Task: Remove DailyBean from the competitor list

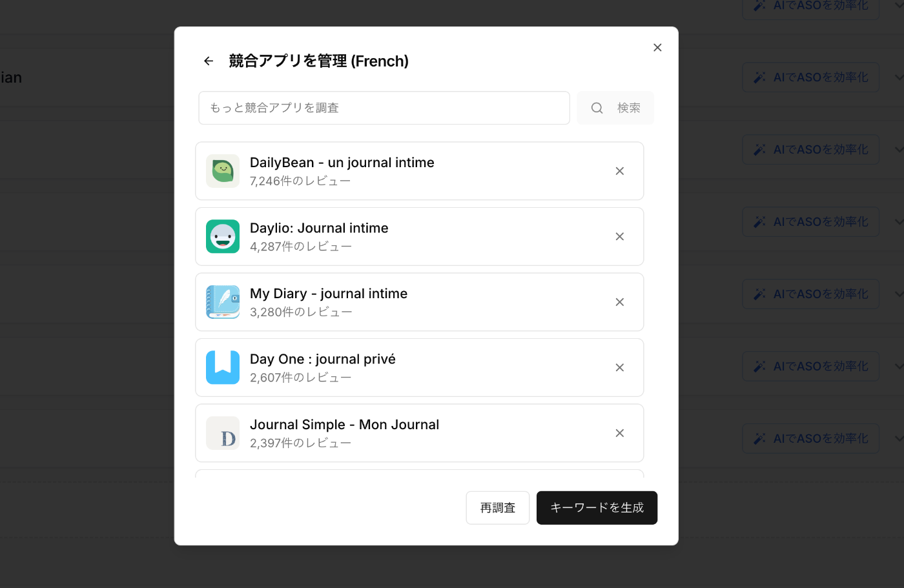Action: tap(619, 170)
